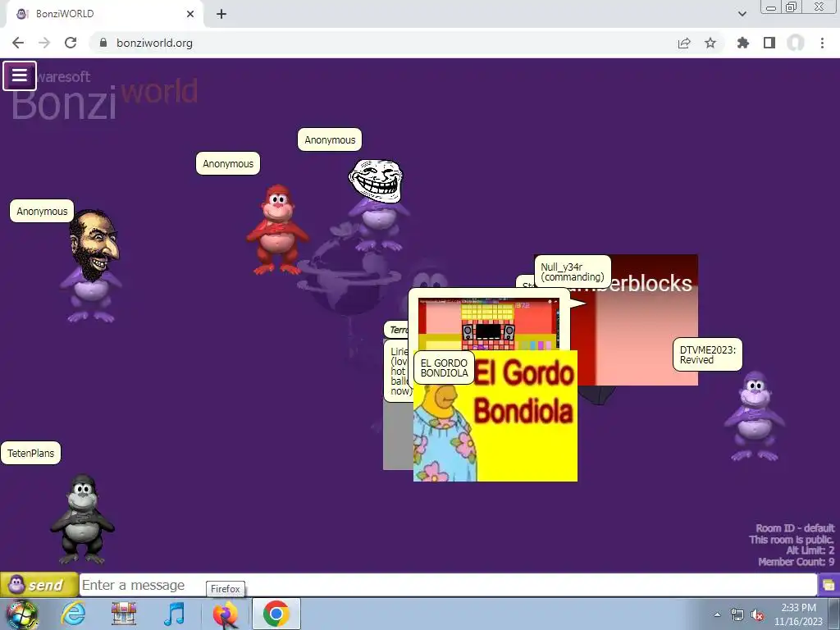The width and height of the screenshot is (840, 630).
Task: Click the icon beside the message field
Action: tap(829, 585)
